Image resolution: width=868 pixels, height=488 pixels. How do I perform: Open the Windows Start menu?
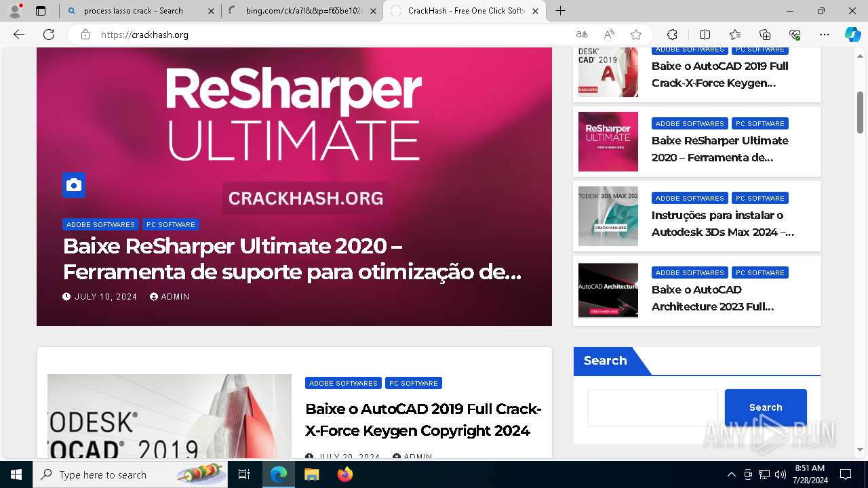click(16, 474)
